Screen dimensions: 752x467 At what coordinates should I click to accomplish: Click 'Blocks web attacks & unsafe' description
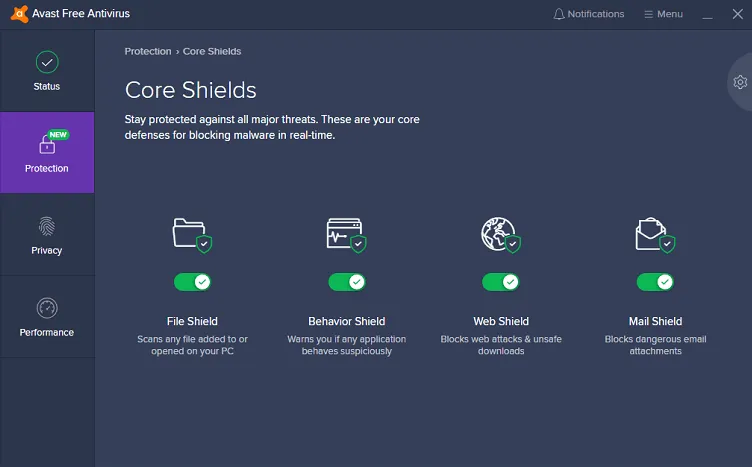501,345
